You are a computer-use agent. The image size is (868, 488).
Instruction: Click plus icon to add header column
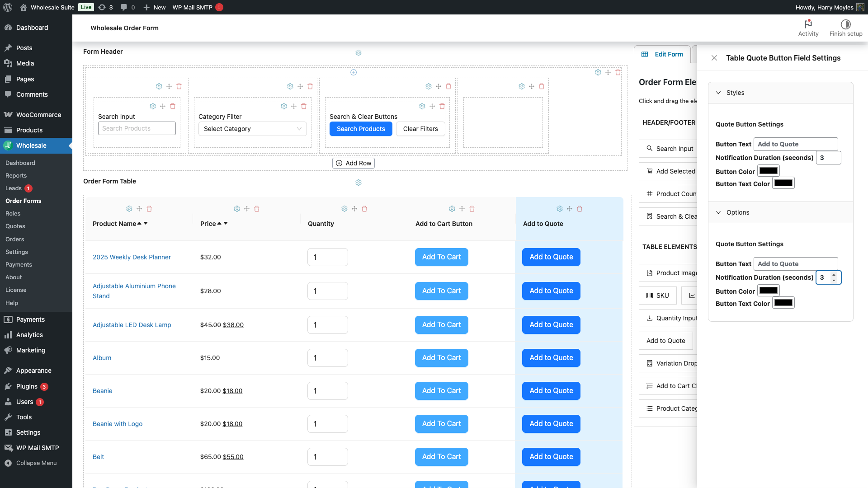[354, 72]
